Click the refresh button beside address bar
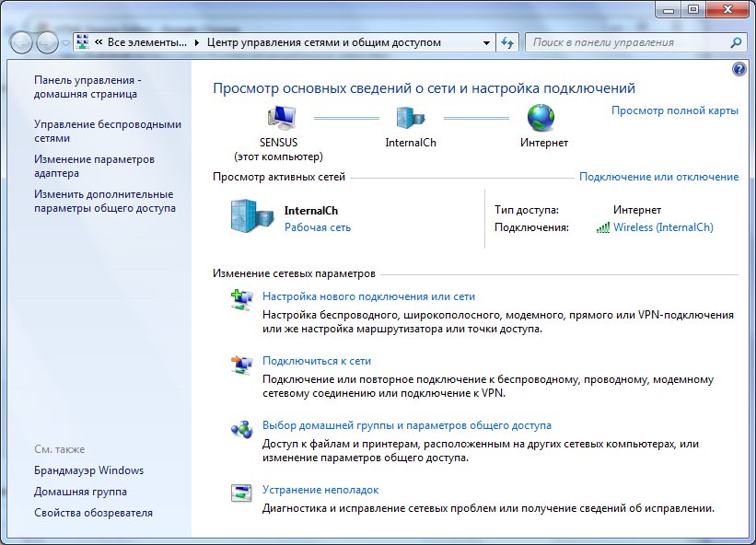 506,42
